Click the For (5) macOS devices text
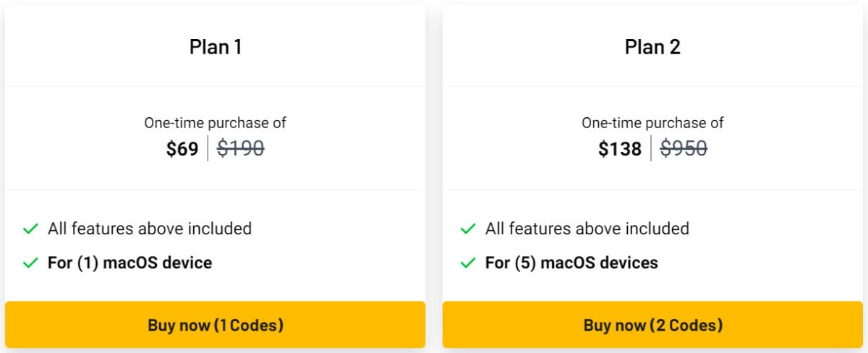The image size is (868, 353). tap(571, 263)
